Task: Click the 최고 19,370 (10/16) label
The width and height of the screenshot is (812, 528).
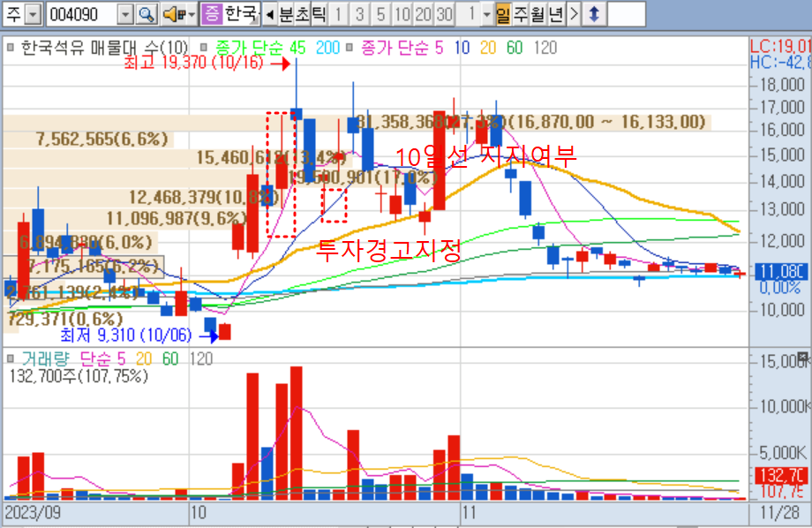Action: (193, 64)
